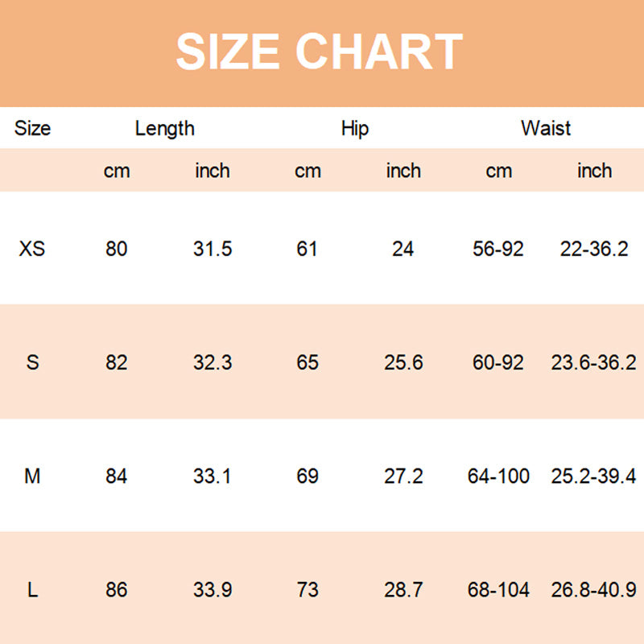
Task: Click the Length column header
Action: [x=164, y=128]
